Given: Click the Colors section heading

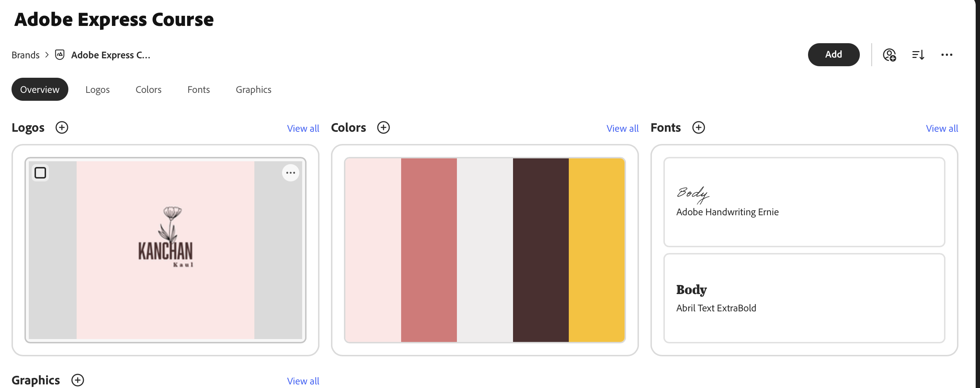Looking at the screenshot, I should coord(349,127).
